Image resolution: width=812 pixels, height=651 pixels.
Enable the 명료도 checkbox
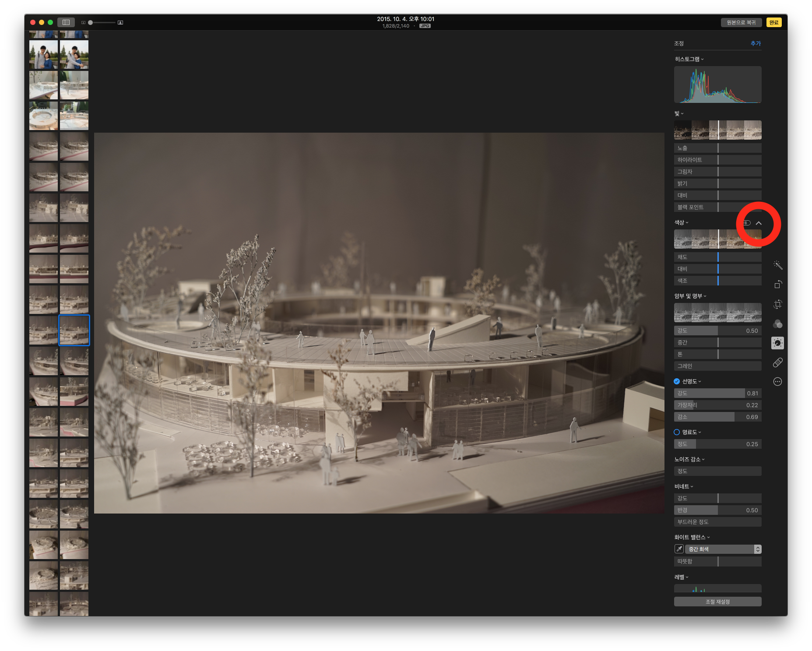pyautogui.click(x=677, y=432)
